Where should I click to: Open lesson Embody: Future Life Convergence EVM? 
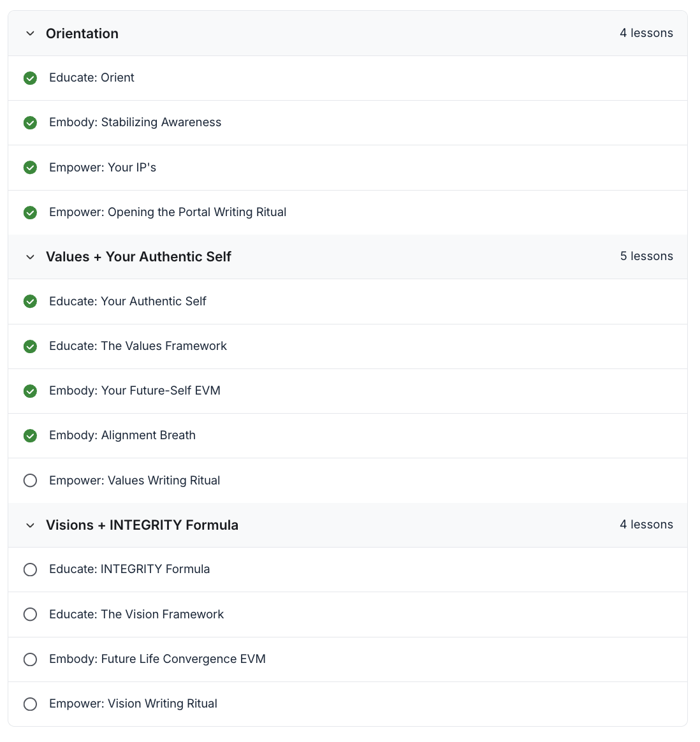(x=157, y=658)
